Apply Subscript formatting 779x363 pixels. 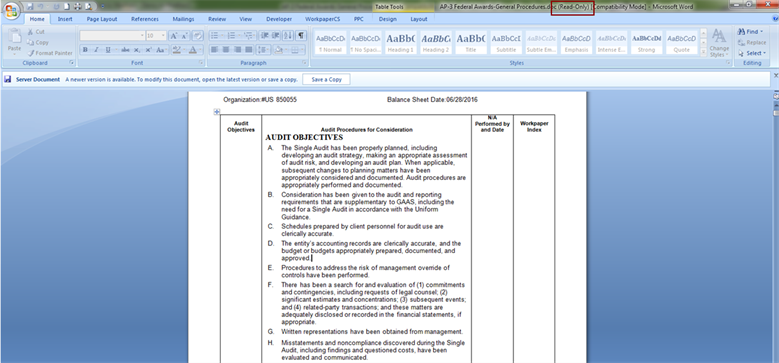[138, 50]
